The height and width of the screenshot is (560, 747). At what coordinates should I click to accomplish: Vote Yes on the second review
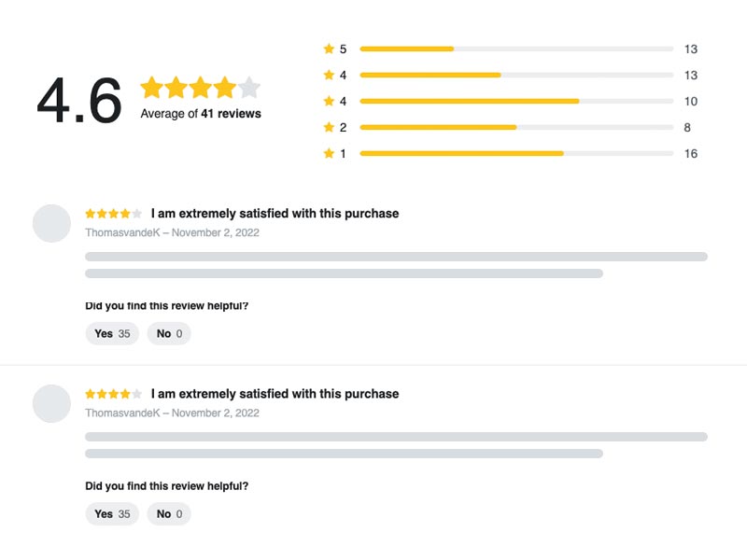112,514
